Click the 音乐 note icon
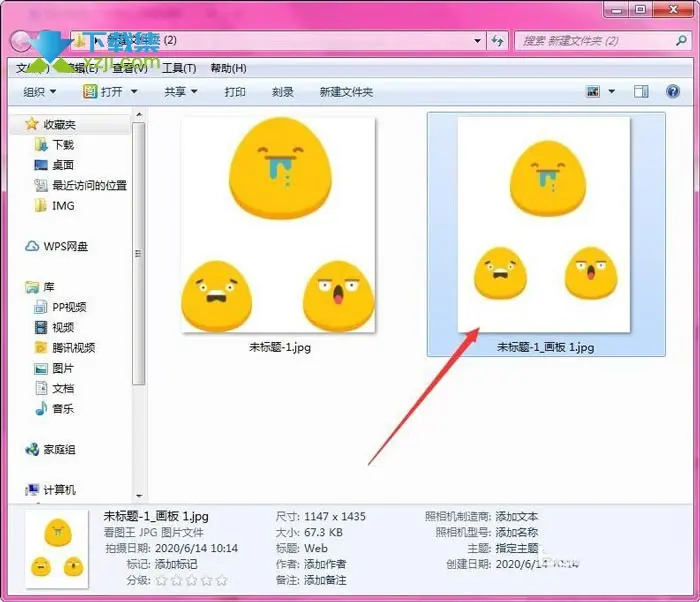The image size is (700, 602). pos(41,408)
